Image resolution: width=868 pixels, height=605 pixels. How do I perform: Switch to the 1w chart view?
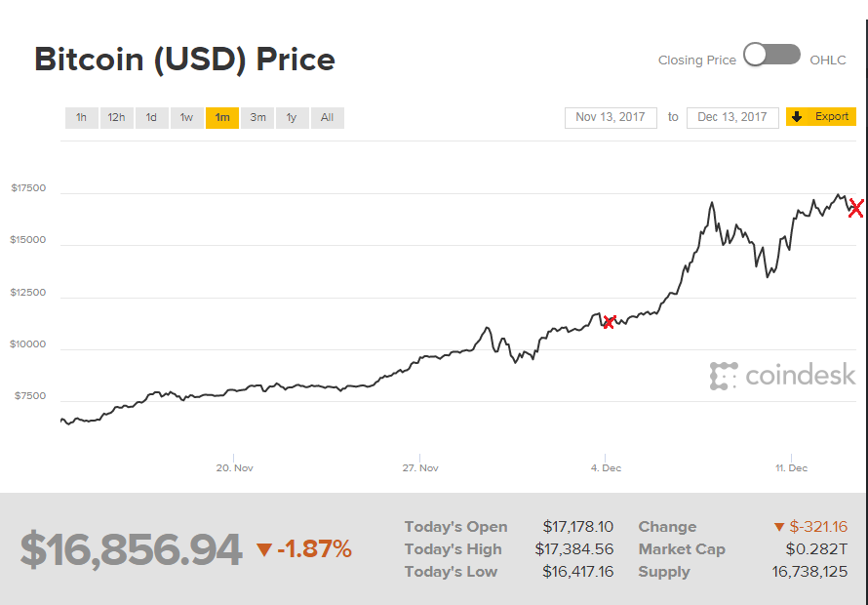point(186,117)
